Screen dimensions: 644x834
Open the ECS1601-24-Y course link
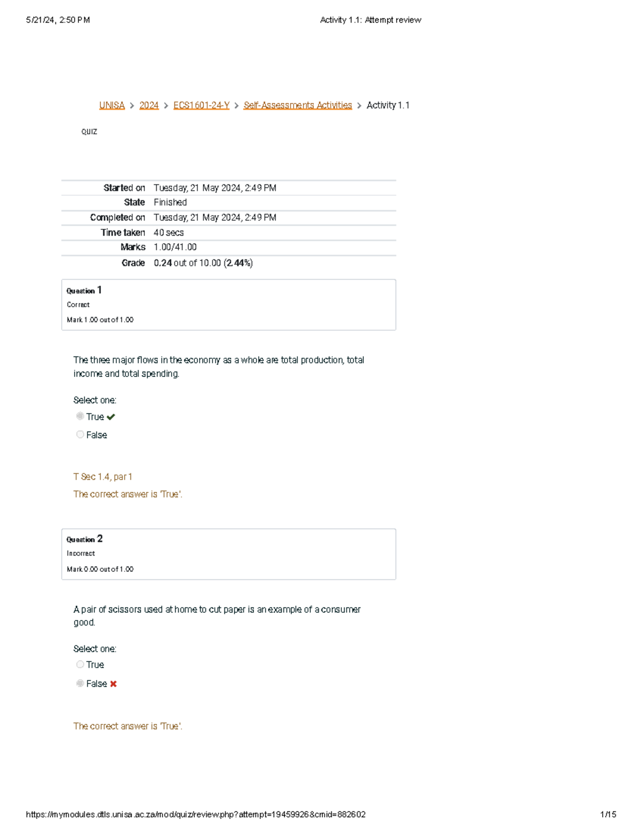[201, 105]
